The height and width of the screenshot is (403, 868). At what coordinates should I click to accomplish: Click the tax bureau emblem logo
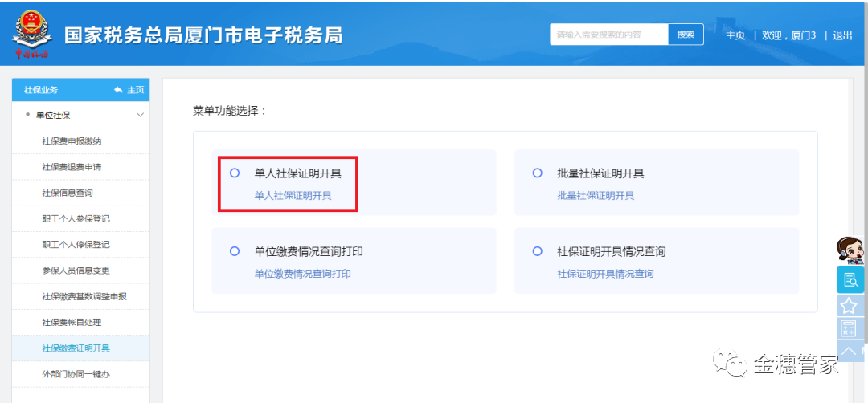point(31,35)
